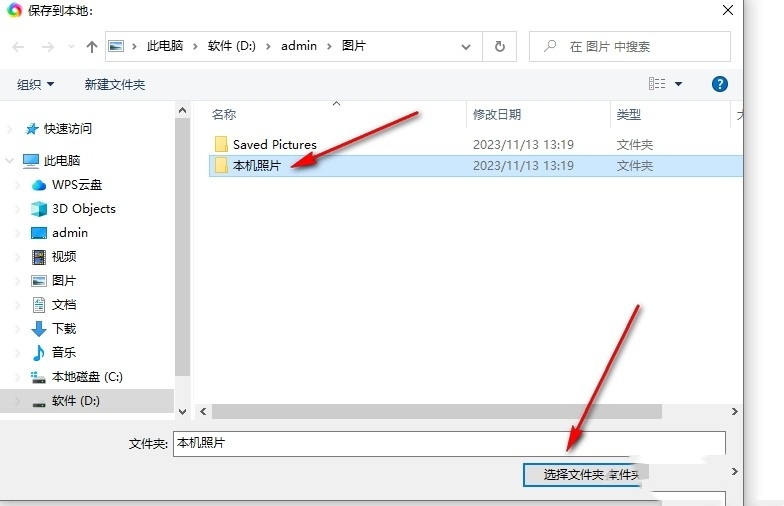Open 快速访问 in the navigation pane
This screenshot has width=784, height=506.
pos(68,128)
